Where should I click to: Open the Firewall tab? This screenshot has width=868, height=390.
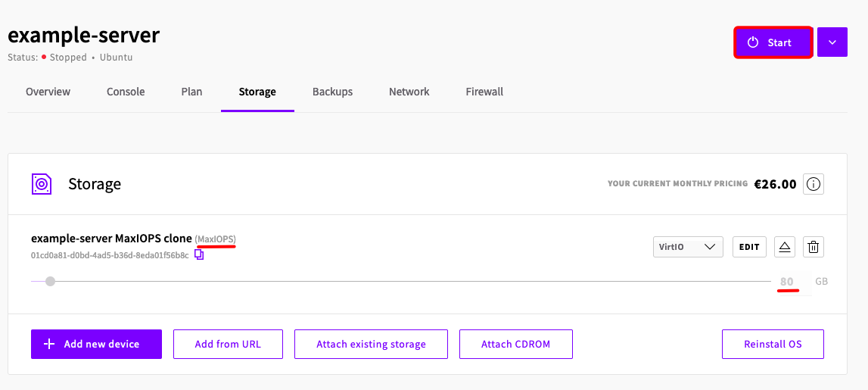(x=484, y=92)
